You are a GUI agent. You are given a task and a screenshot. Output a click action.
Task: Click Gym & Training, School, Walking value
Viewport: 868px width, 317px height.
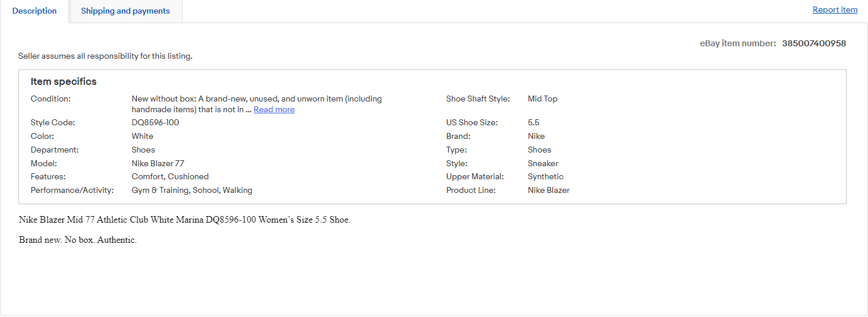(192, 191)
